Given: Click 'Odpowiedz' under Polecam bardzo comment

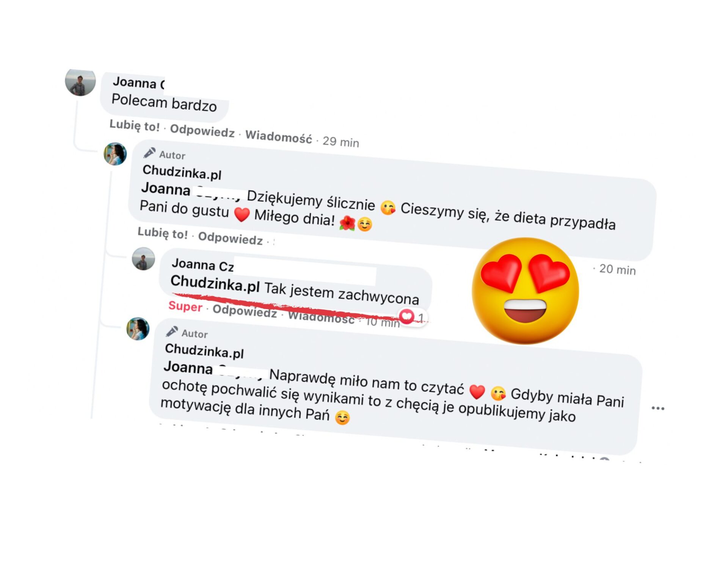Looking at the screenshot, I should pyautogui.click(x=202, y=131).
